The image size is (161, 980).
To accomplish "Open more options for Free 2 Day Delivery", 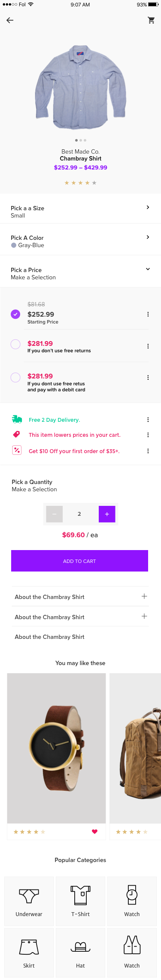I will (x=148, y=420).
